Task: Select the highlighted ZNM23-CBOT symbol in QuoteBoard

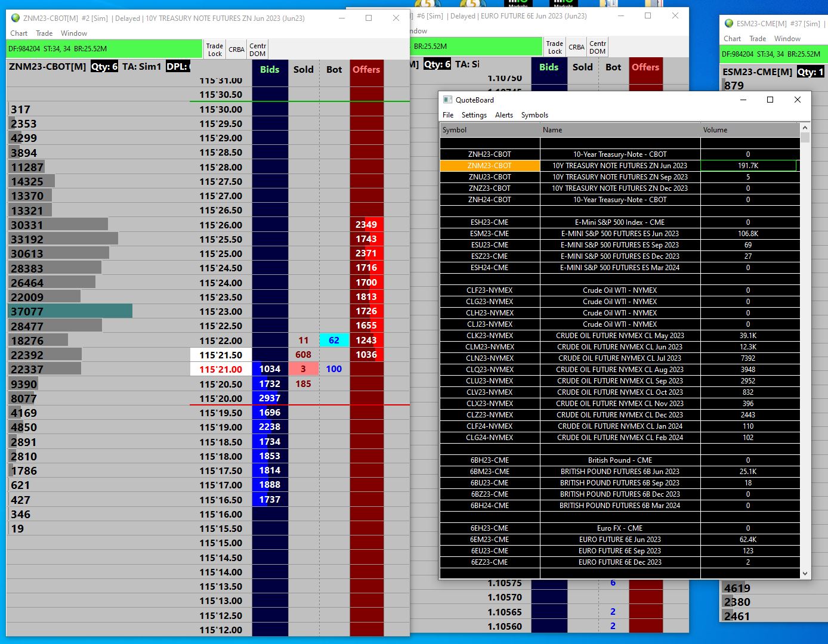Action: 490,166
